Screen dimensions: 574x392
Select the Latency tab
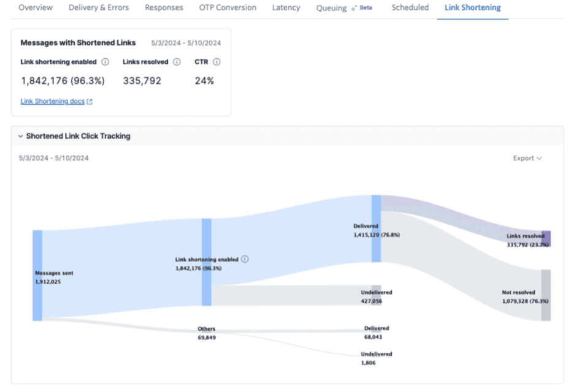[286, 7]
